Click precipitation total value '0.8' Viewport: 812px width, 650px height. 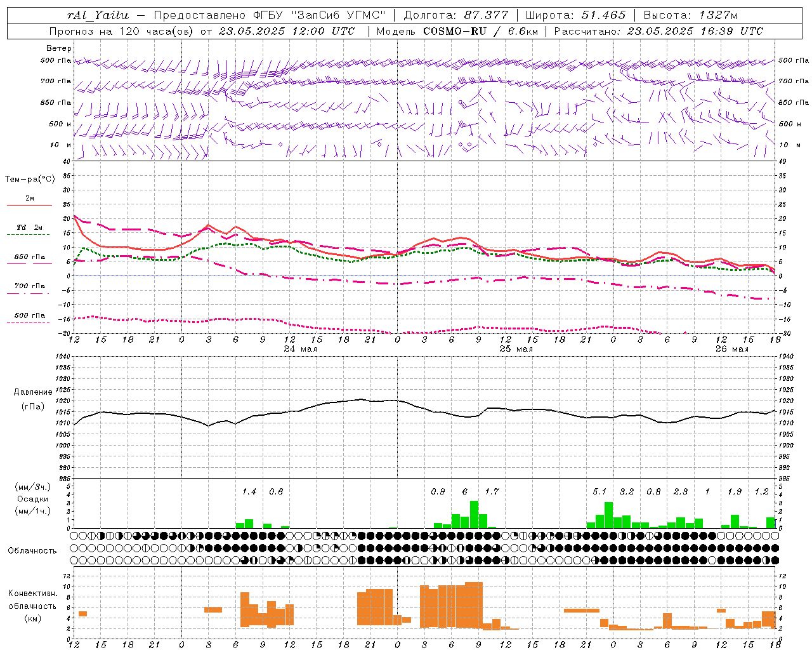click(x=653, y=491)
